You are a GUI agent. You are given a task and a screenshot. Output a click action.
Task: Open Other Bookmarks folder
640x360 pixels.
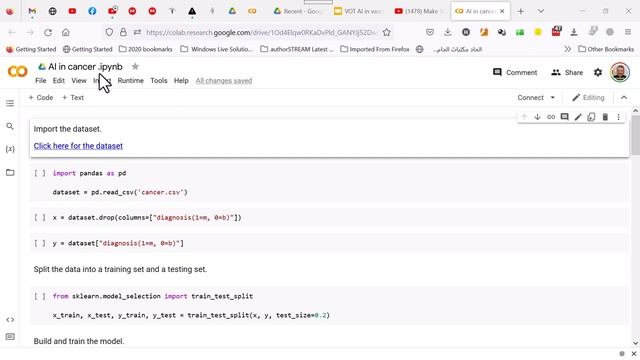coord(606,49)
